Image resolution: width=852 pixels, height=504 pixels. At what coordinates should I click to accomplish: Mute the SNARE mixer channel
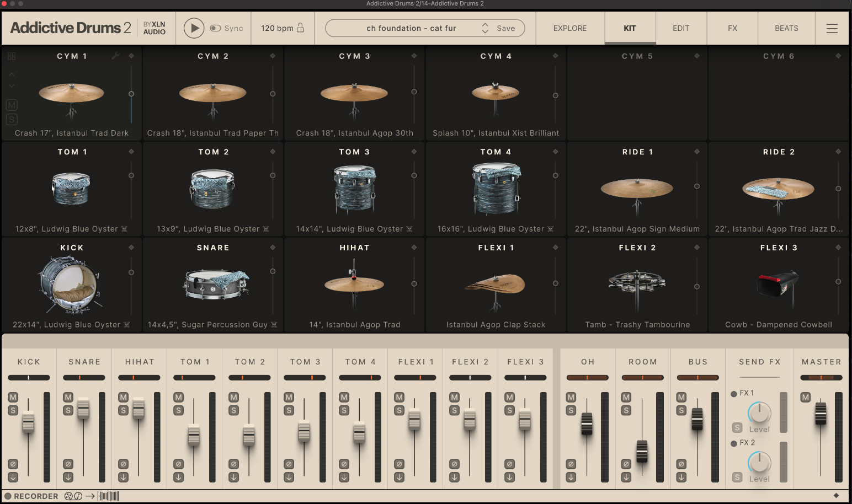pos(68,397)
